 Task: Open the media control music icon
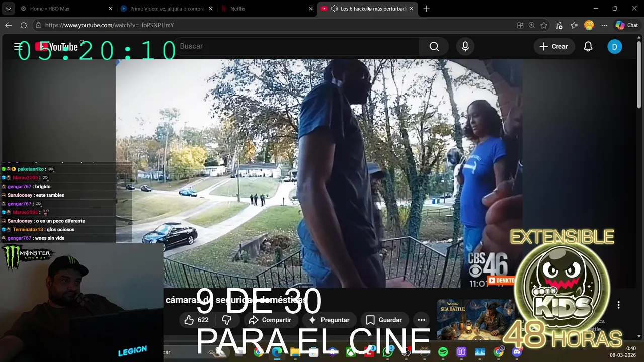coord(559,25)
